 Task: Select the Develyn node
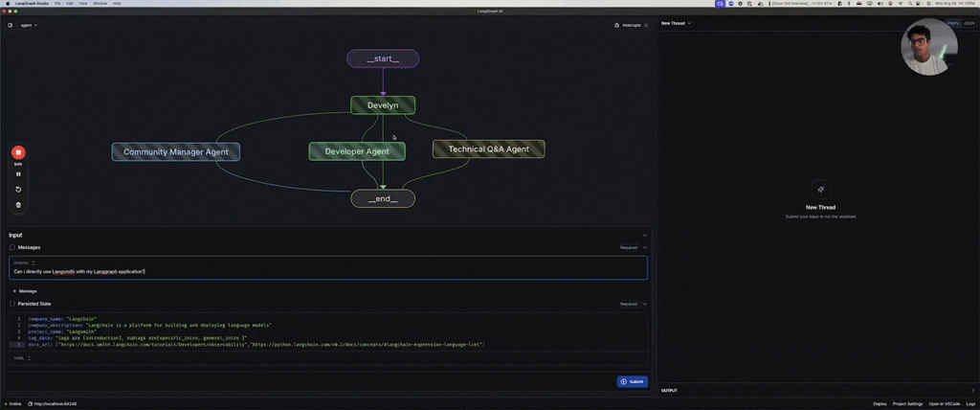click(x=383, y=105)
